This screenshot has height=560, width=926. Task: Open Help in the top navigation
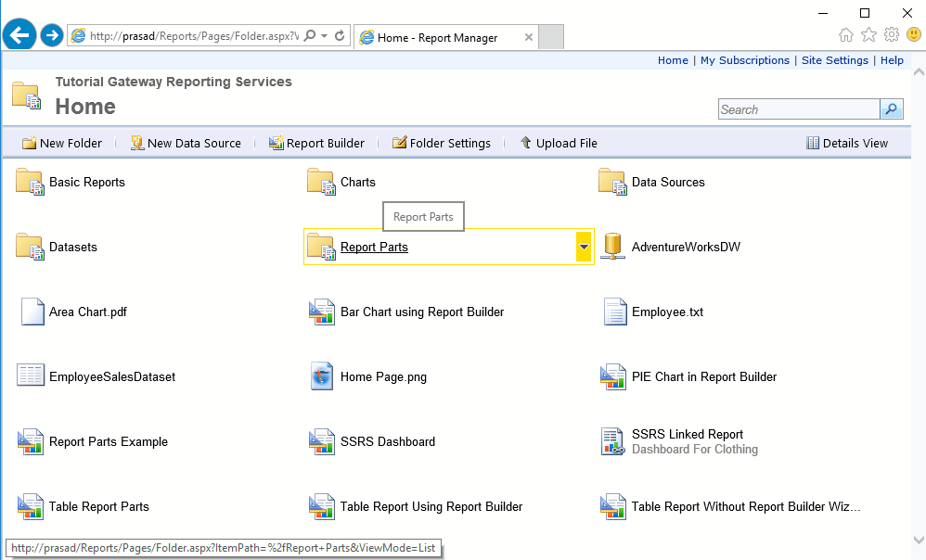[892, 60]
